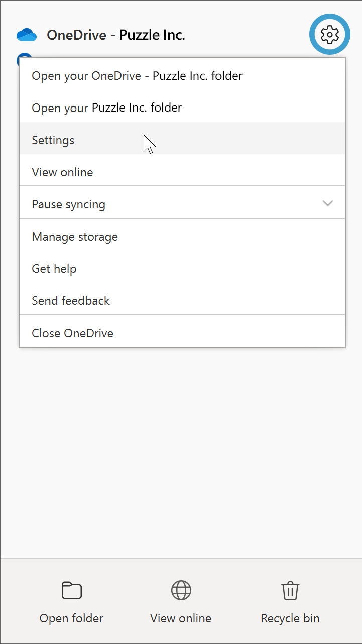Open Manage storage from the menu
Image resolution: width=362 pixels, height=644 pixels.
(75, 237)
